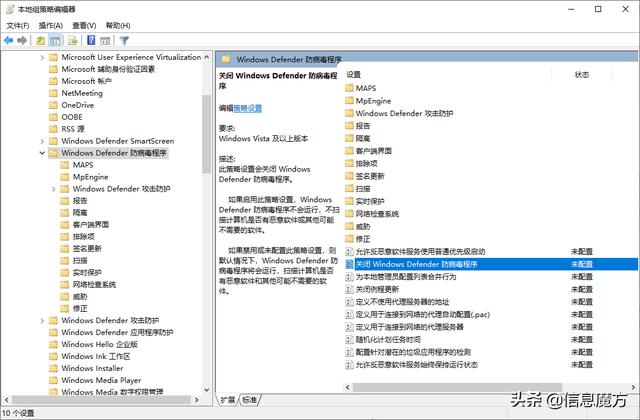Select OOBE folder in the tree
Viewport: 640px width, 420px height.
pos(72,117)
